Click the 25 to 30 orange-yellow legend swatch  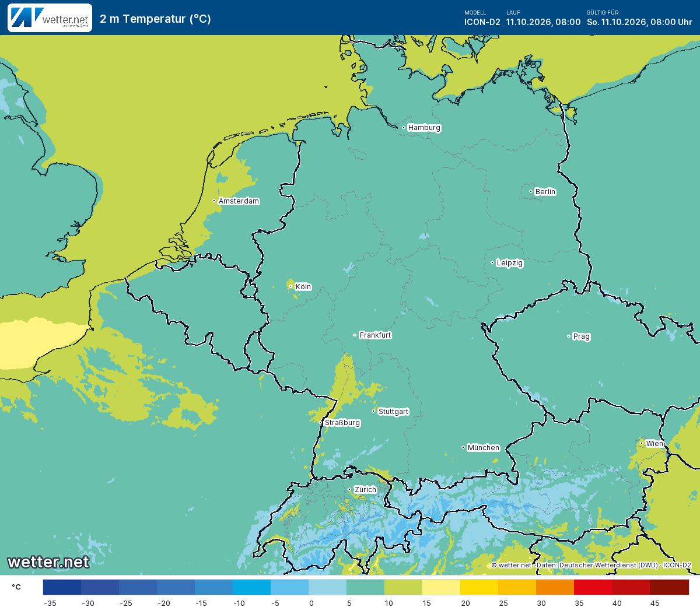[x=517, y=587]
